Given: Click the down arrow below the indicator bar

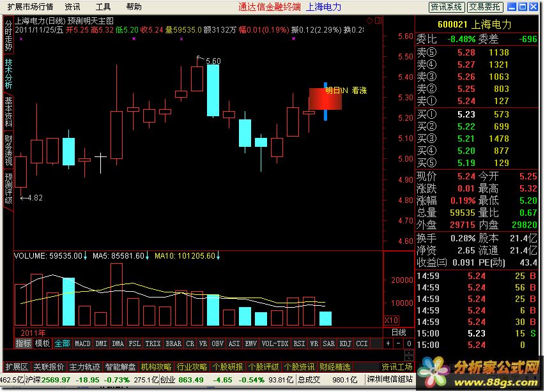Looking at the screenshot, I should tap(409, 358).
